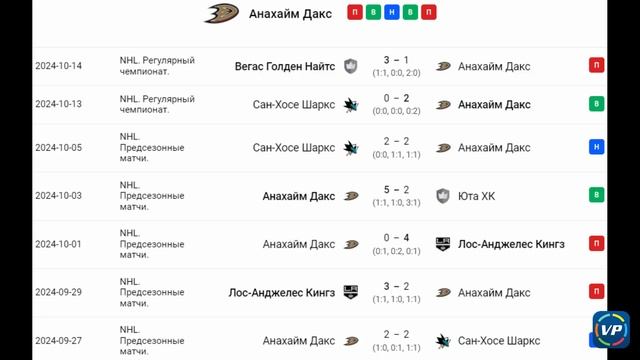Open Лос-Анджелес Кингз link in 2024-10-01 row
The width and height of the screenshot is (640, 360).
pyautogui.click(x=511, y=244)
